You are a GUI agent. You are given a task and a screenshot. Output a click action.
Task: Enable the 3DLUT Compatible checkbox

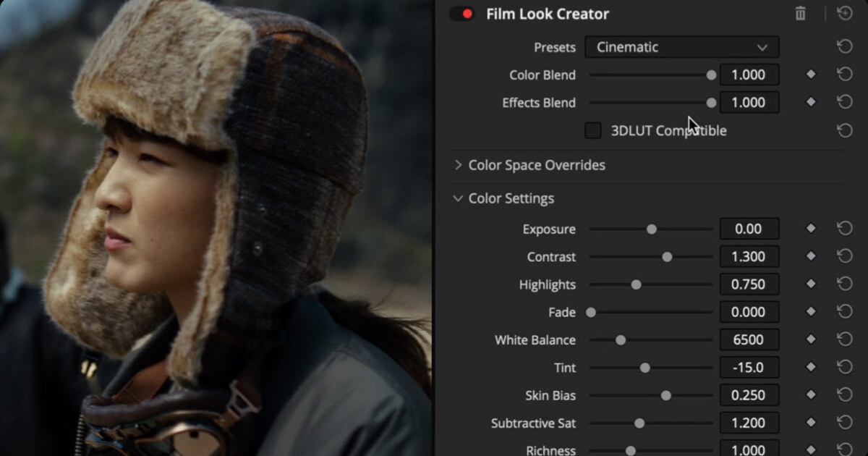click(x=592, y=130)
